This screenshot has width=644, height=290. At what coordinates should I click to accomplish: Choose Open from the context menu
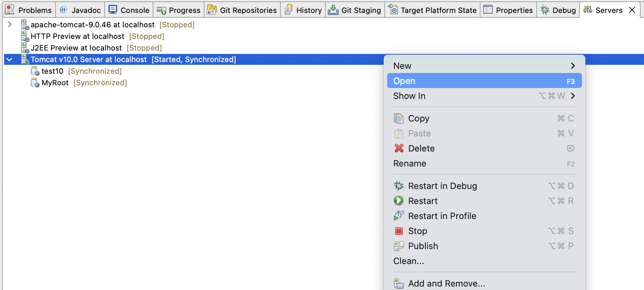point(484,81)
